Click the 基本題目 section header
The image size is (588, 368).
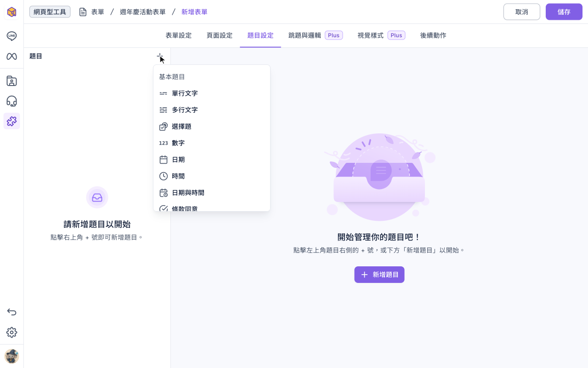click(x=172, y=77)
